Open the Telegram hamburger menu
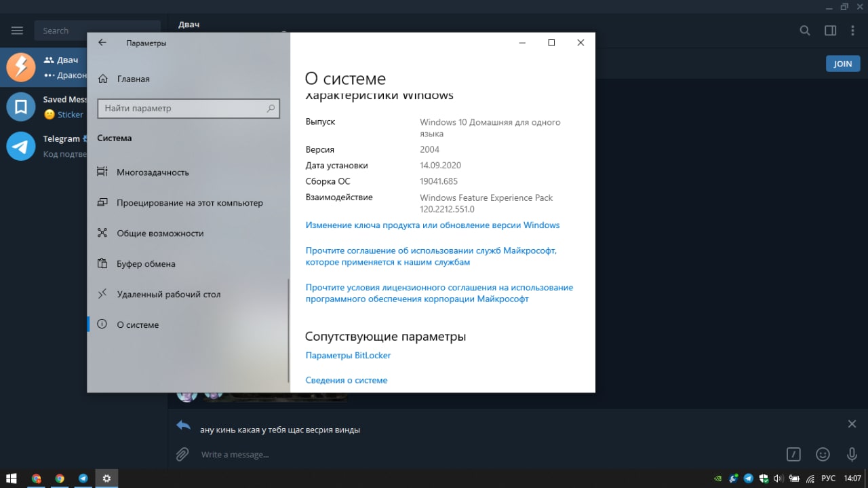868x488 pixels. [x=18, y=31]
